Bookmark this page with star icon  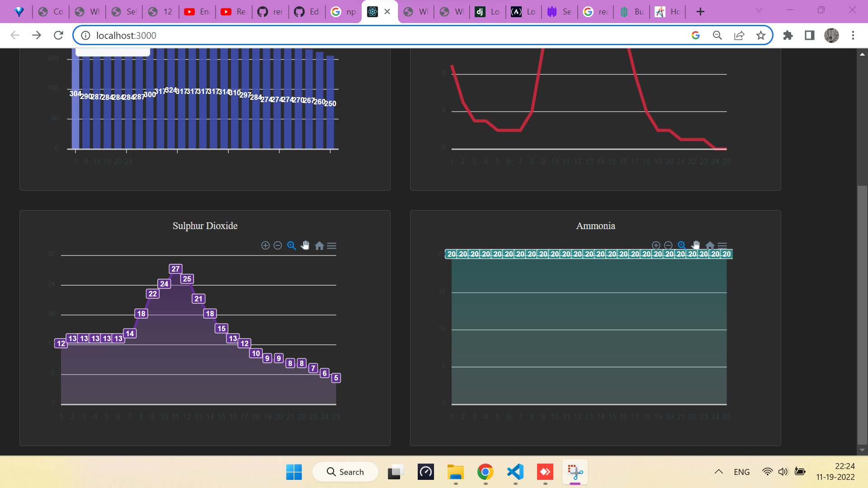tap(761, 35)
